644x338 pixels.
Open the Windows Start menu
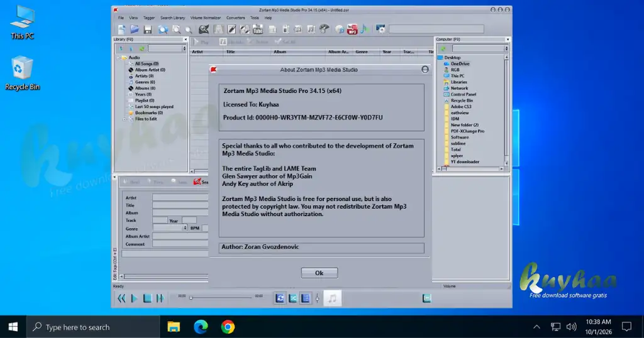13,327
